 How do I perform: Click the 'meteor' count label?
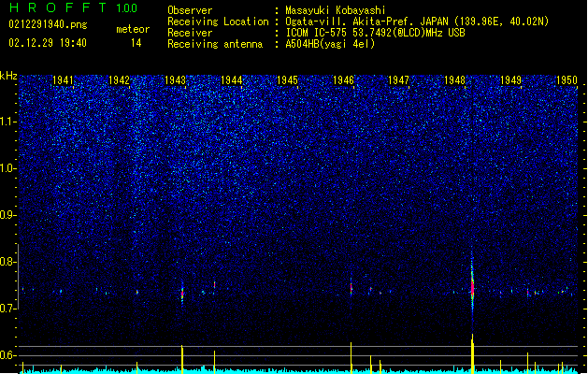tap(133, 29)
